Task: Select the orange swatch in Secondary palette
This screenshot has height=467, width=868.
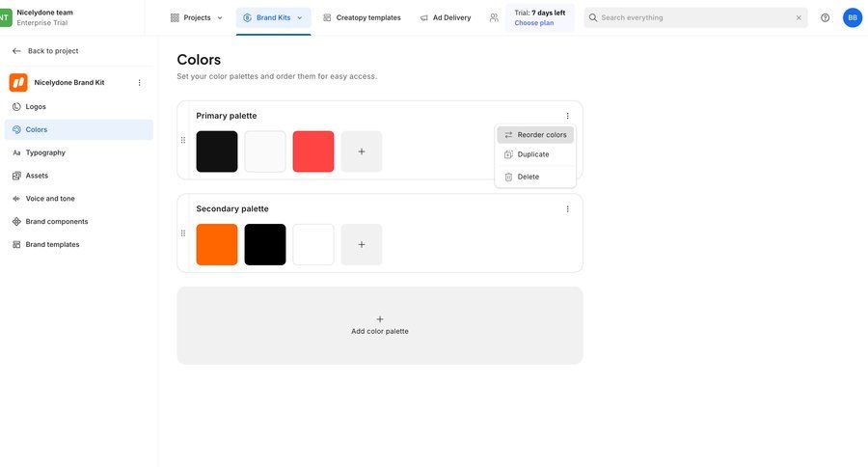Action: (217, 244)
